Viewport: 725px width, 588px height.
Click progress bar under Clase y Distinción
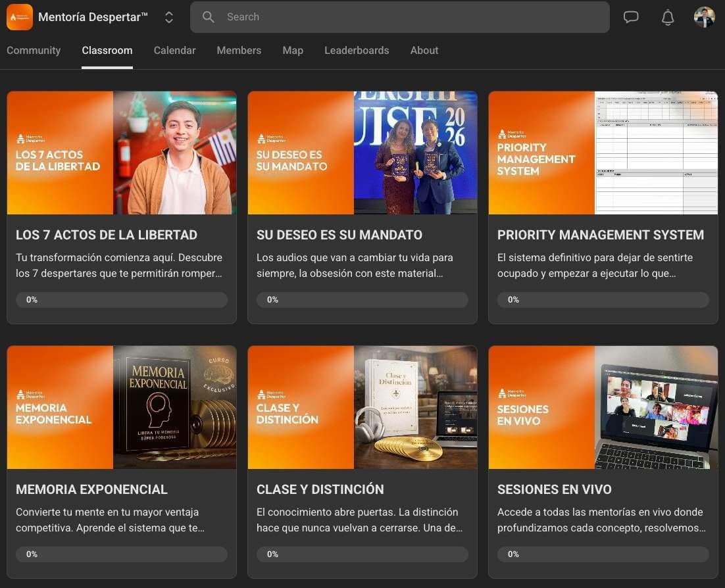362,554
